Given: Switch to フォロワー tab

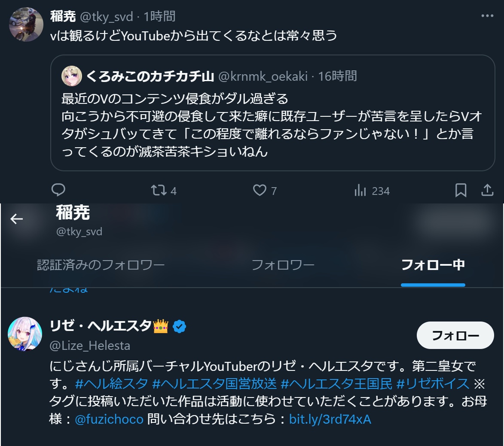Looking at the screenshot, I should click(283, 265).
